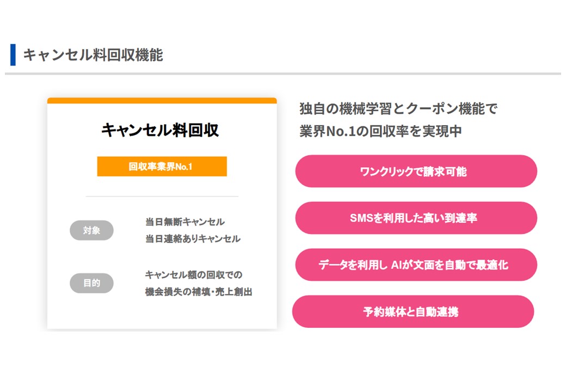
Task: Click the thin divider line inside card
Action: click(x=162, y=197)
